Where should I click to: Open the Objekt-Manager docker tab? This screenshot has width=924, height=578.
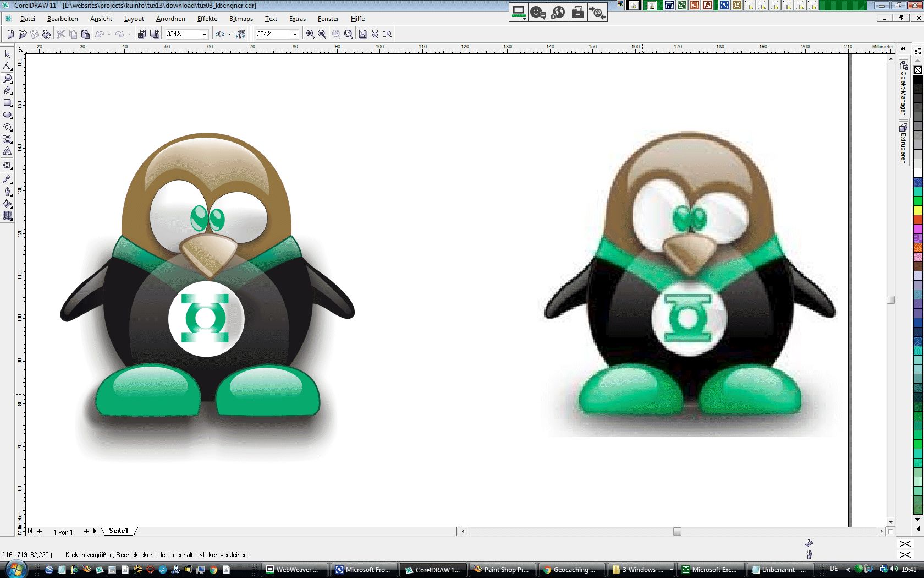point(903,88)
